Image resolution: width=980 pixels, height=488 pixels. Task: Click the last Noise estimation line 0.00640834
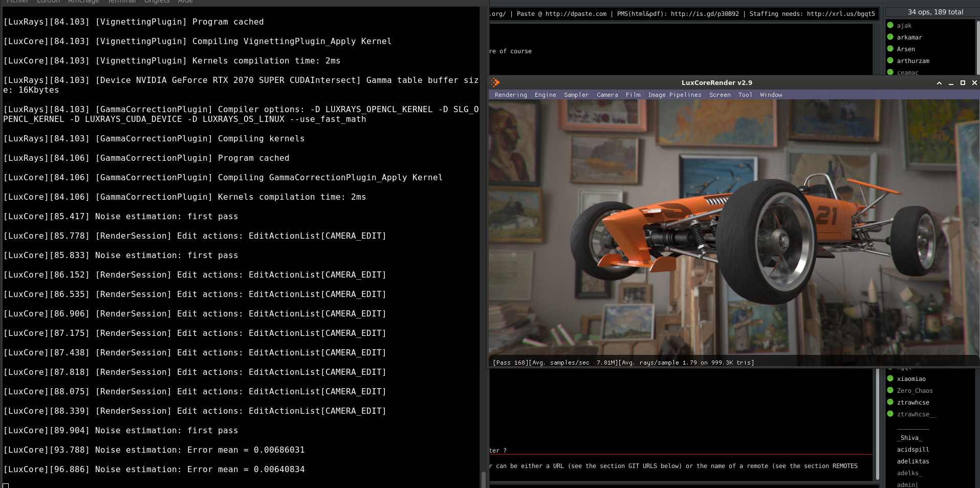[154, 470]
